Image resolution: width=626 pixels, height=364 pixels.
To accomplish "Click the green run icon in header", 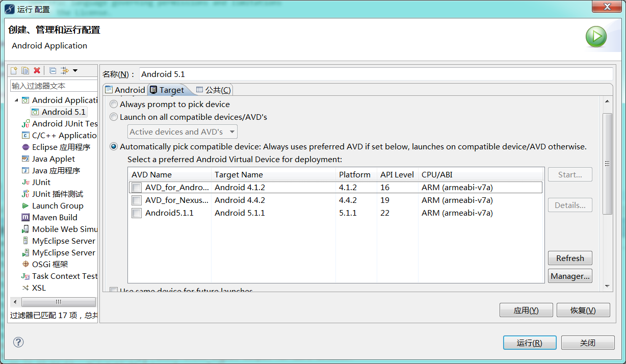I will coord(596,37).
